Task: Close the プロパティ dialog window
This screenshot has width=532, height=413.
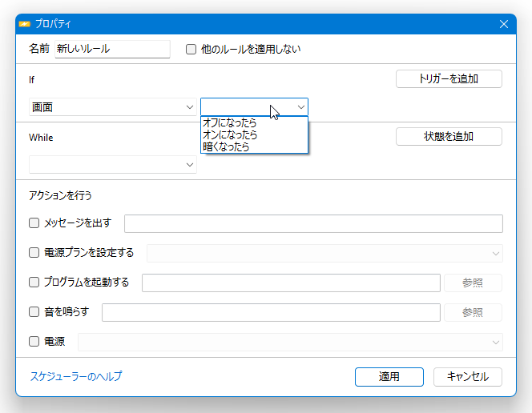Action: [504, 24]
